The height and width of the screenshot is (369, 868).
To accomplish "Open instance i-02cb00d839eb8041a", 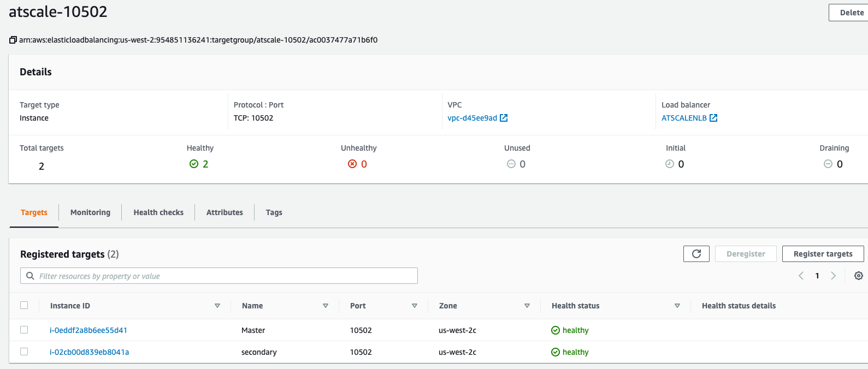I will [x=90, y=352].
